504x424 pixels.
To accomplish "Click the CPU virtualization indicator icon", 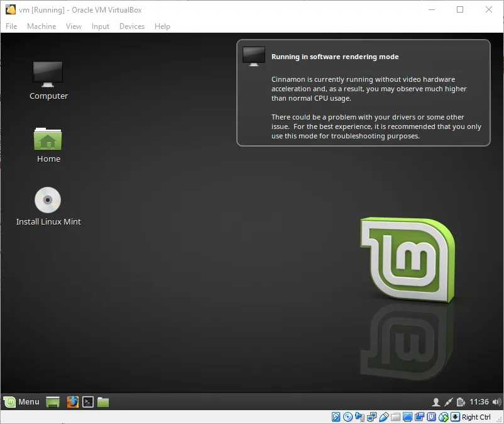I will coord(431,417).
